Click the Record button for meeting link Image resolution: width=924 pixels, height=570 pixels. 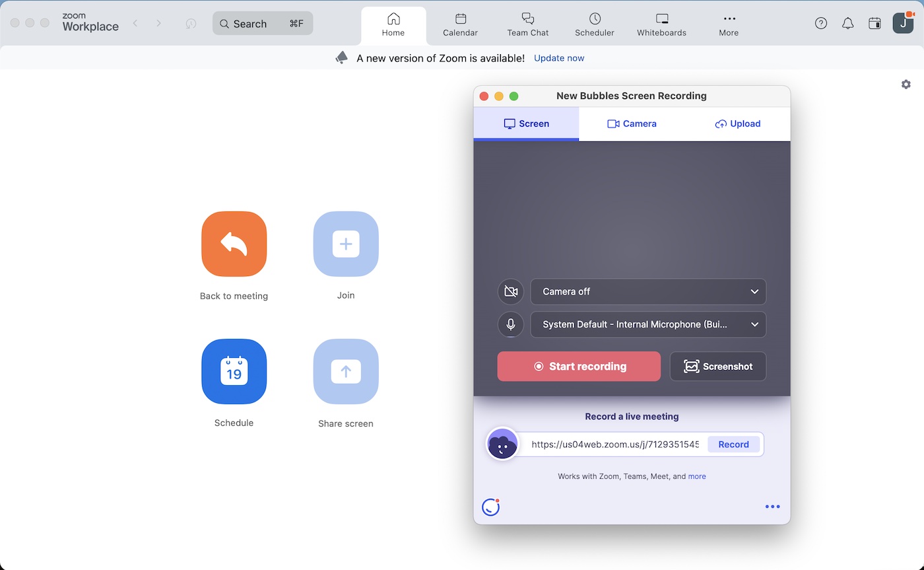(733, 445)
